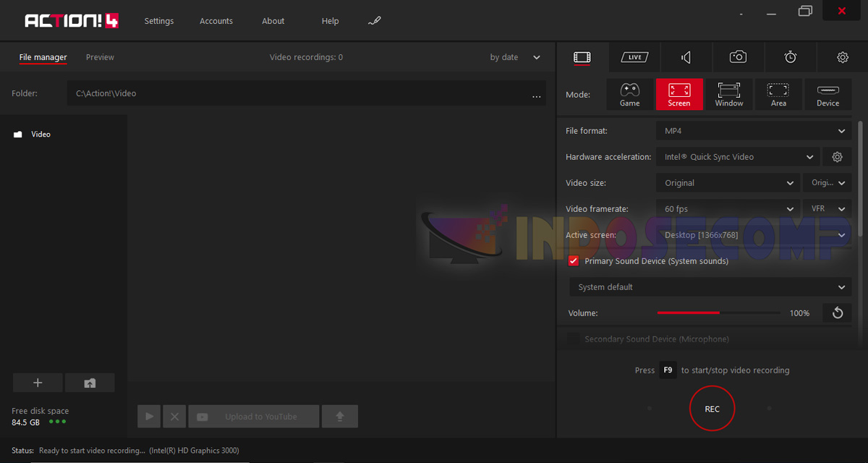Click the upload arrow icon button

point(339,417)
